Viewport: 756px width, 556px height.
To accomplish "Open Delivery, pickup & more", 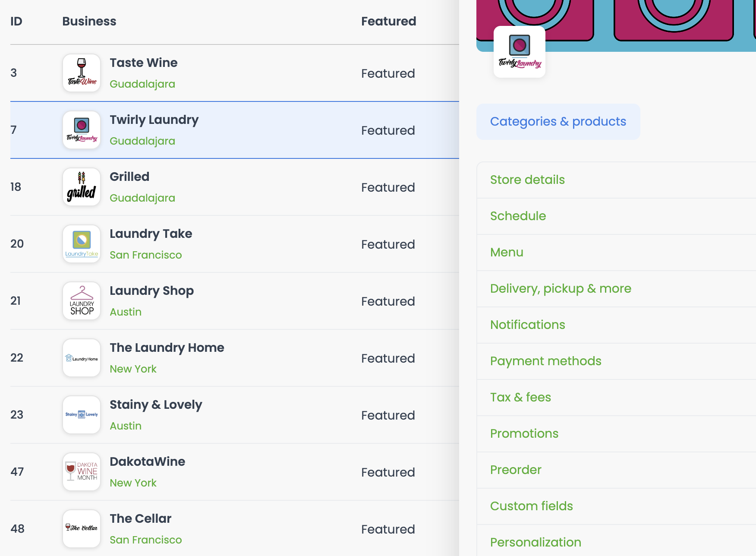I will tap(616, 289).
